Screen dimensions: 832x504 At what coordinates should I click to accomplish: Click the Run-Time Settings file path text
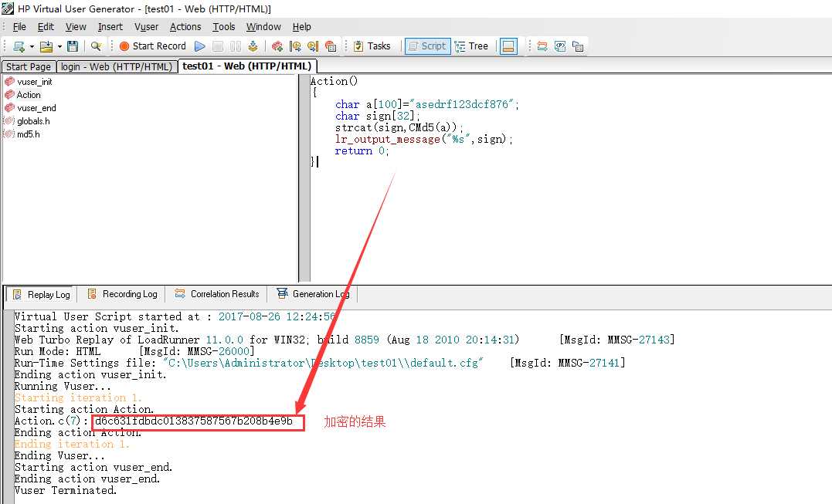pos(323,363)
